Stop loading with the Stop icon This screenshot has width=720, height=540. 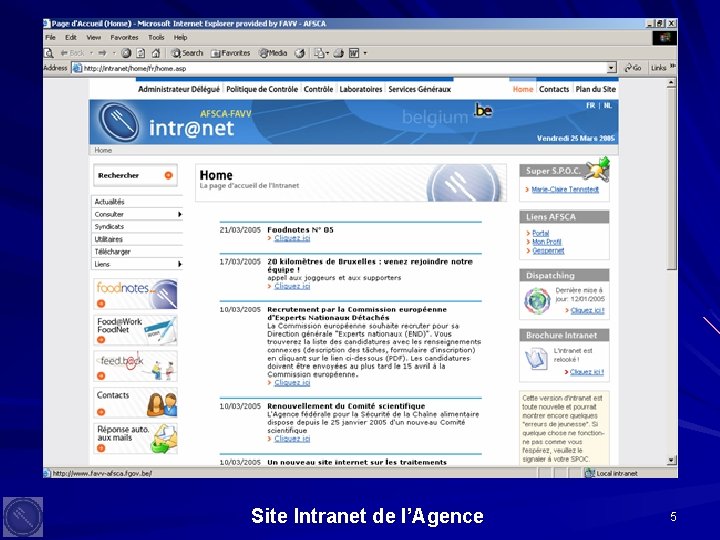pos(126,53)
